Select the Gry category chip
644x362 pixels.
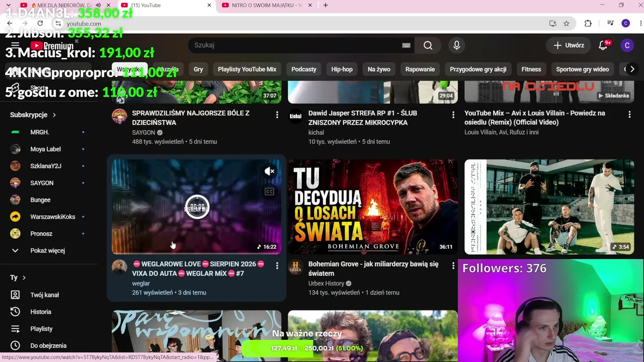tap(198, 69)
